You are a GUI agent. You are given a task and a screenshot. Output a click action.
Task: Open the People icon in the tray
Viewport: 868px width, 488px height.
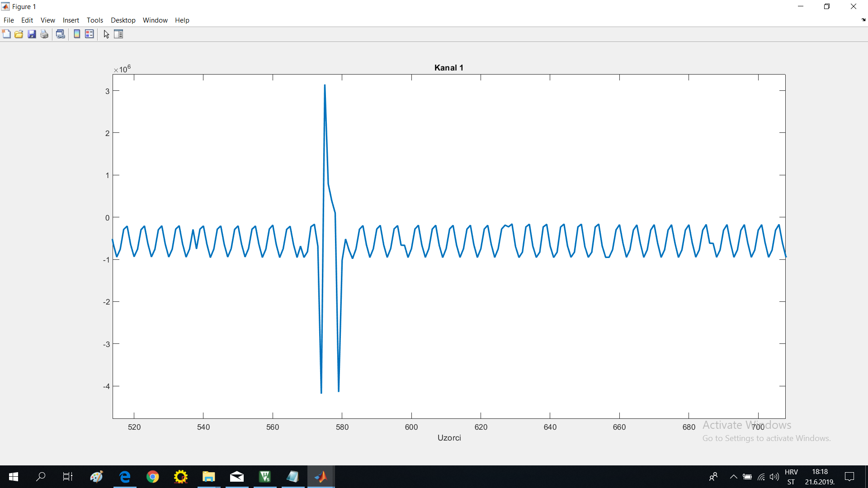[713, 477]
